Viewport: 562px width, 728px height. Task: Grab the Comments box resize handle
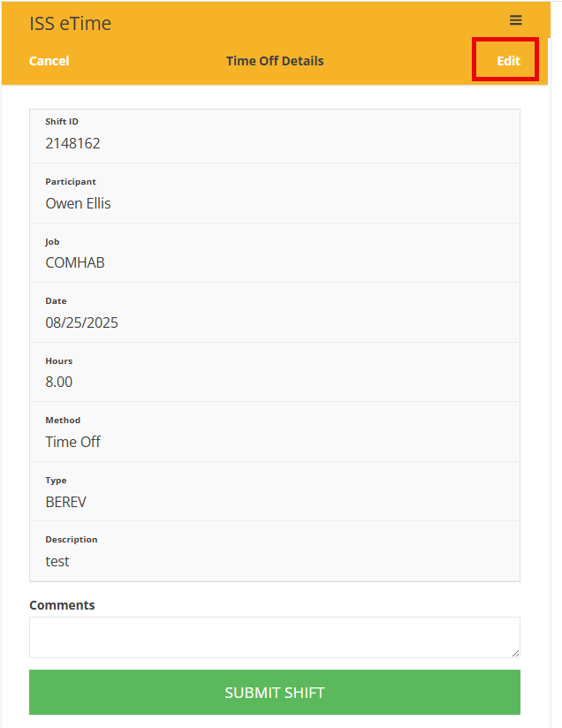pyautogui.click(x=515, y=653)
